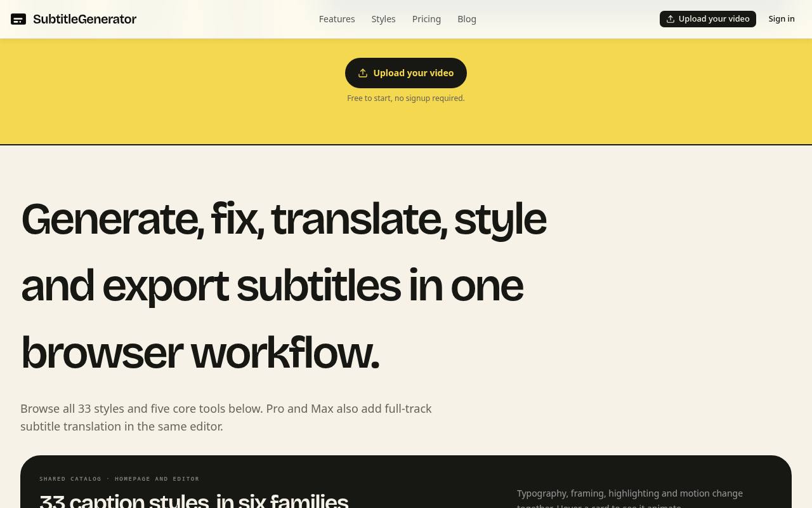Click upload icon in the header button

671,19
